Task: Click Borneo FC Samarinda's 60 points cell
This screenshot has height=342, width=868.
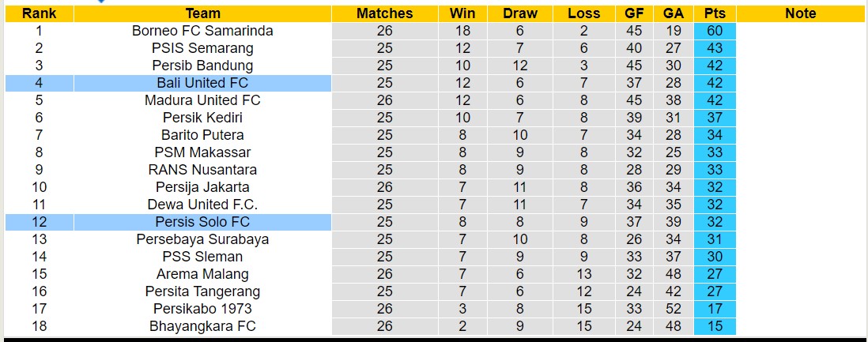Action: (715, 31)
